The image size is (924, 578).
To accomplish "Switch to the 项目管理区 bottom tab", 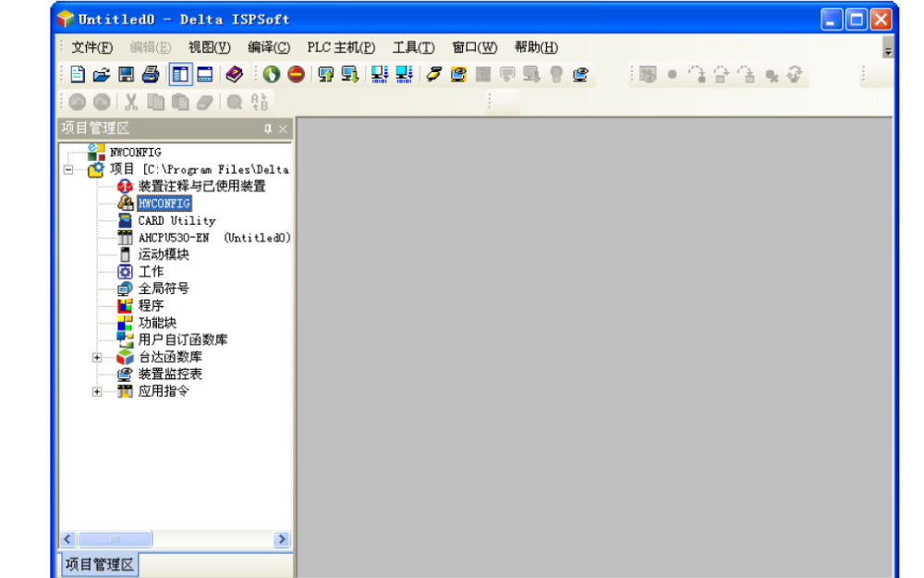I will pyautogui.click(x=99, y=564).
